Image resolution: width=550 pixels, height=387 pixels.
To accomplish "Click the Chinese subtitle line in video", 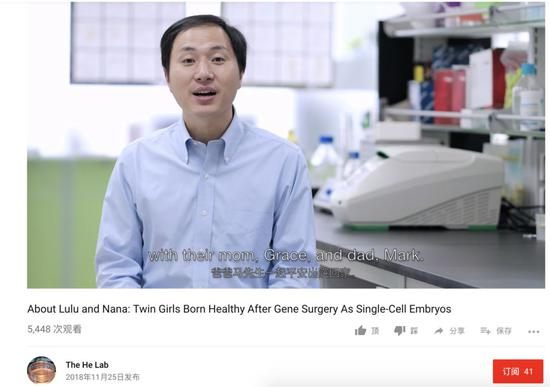I will click(x=282, y=273).
